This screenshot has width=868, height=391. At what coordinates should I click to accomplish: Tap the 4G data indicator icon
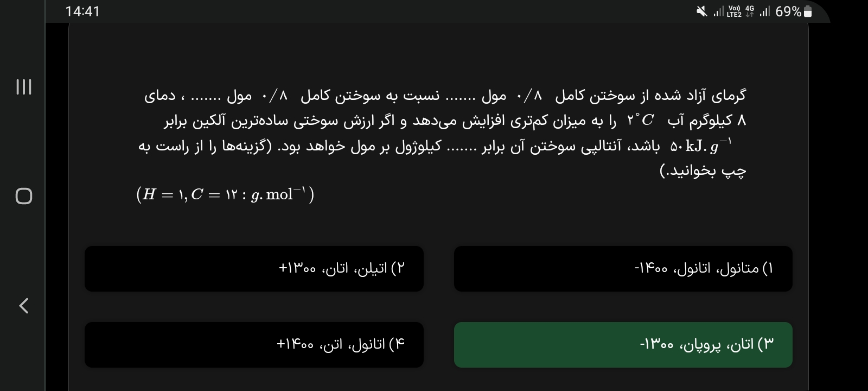[750, 11]
